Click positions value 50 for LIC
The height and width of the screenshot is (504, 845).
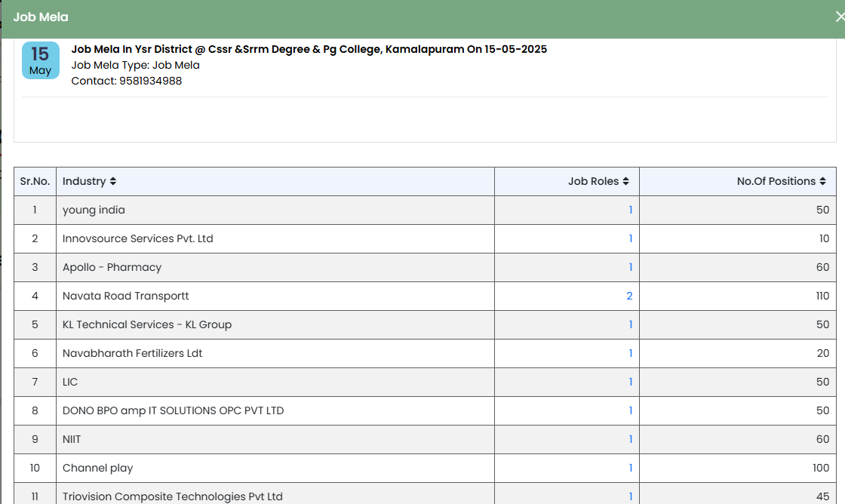click(x=823, y=382)
